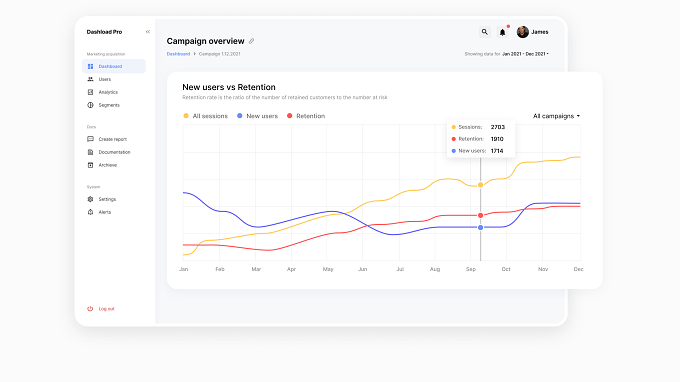680x382 pixels.
Task: Toggle the All sessions legend item
Action: pos(206,116)
